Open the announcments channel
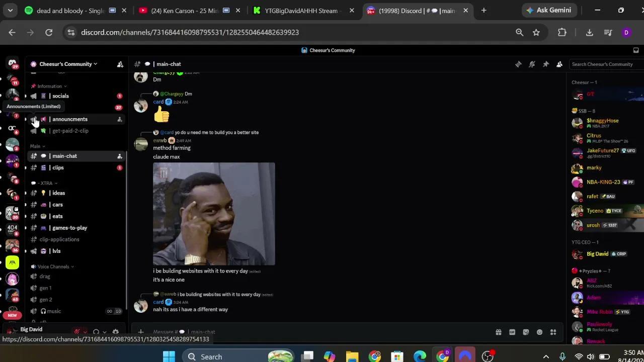Viewport: 644px width, 362px height. pyautogui.click(x=75, y=119)
